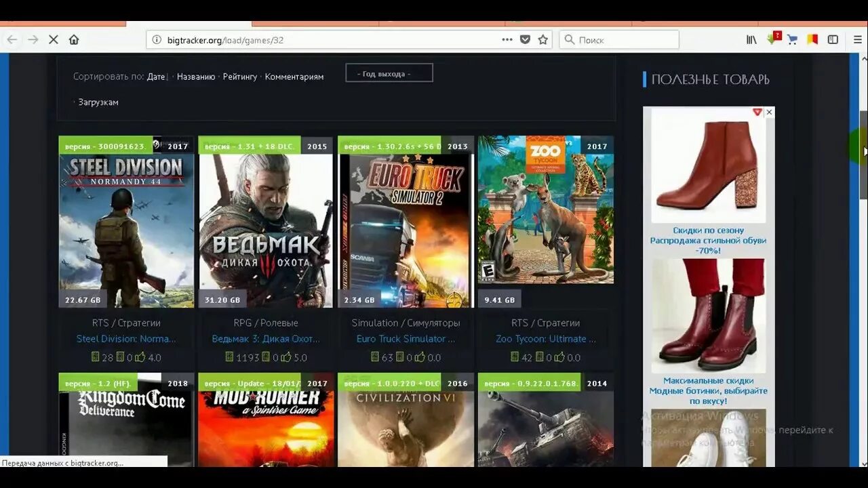This screenshot has height=488, width=868.
Task: Click the bigtracker.org address bar
Action: (349, 40)
